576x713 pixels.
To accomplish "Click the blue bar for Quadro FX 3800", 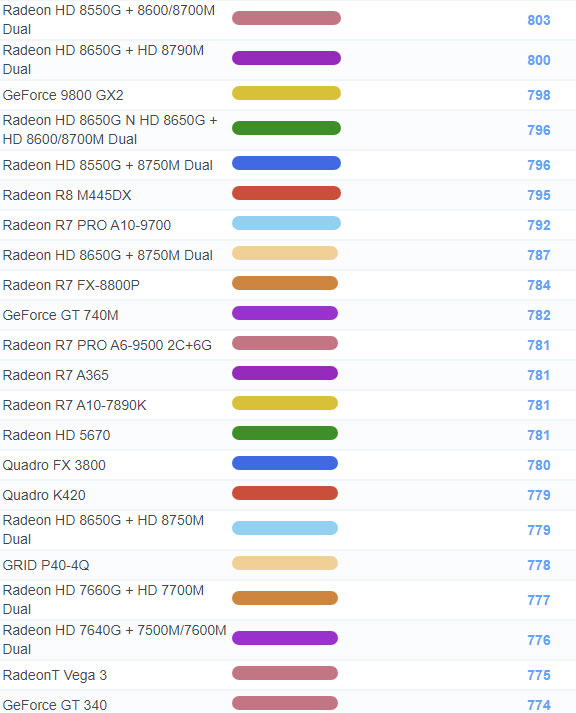I will pyautogui.click(x=285, y=463).
